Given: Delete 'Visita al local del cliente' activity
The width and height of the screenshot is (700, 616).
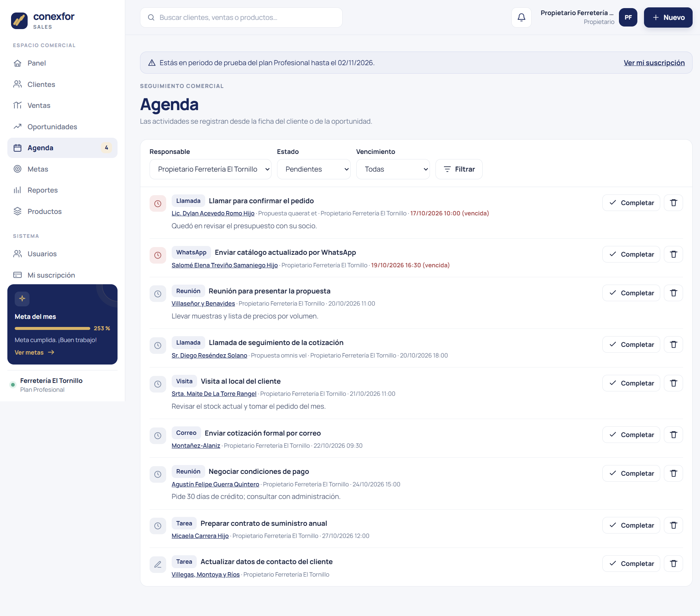Looking at the screenshot, I should (x=673, y=383).
